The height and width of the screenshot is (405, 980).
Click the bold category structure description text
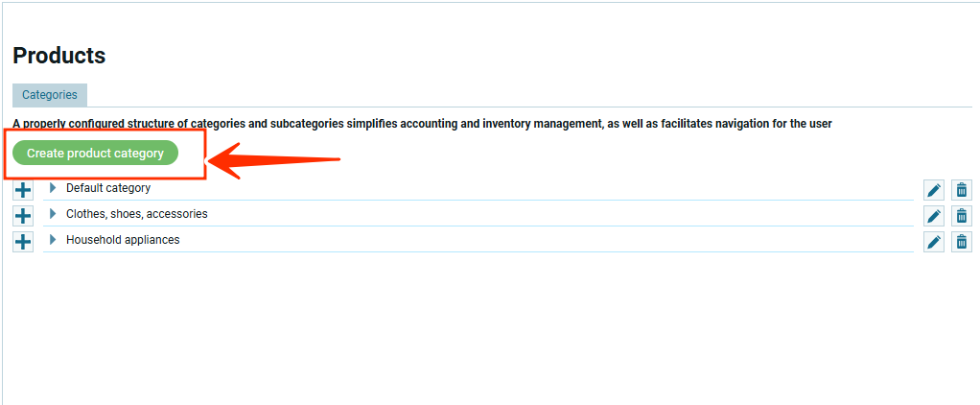pyautogui.click(x=422, y=124)
